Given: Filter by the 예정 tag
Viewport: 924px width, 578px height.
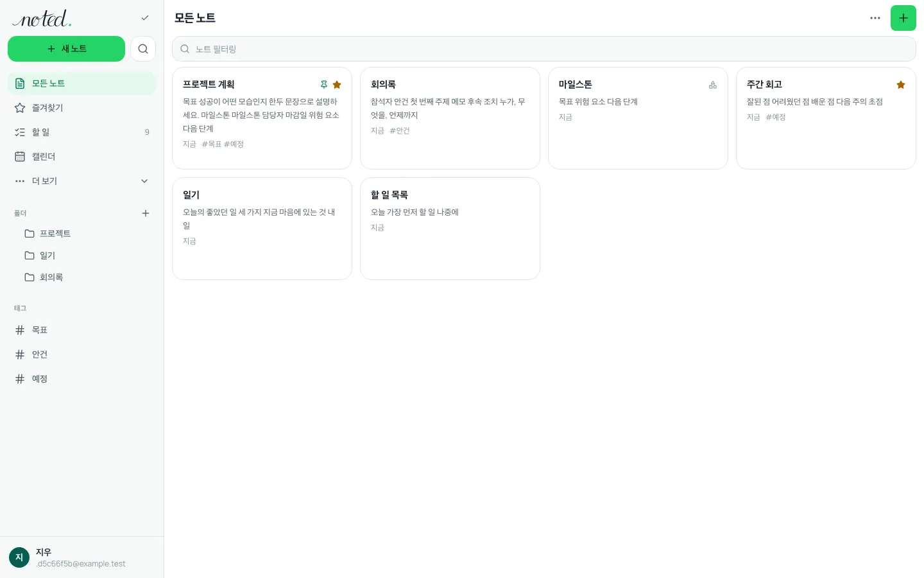Looking at the screenshot, I should tap(81, 379).
